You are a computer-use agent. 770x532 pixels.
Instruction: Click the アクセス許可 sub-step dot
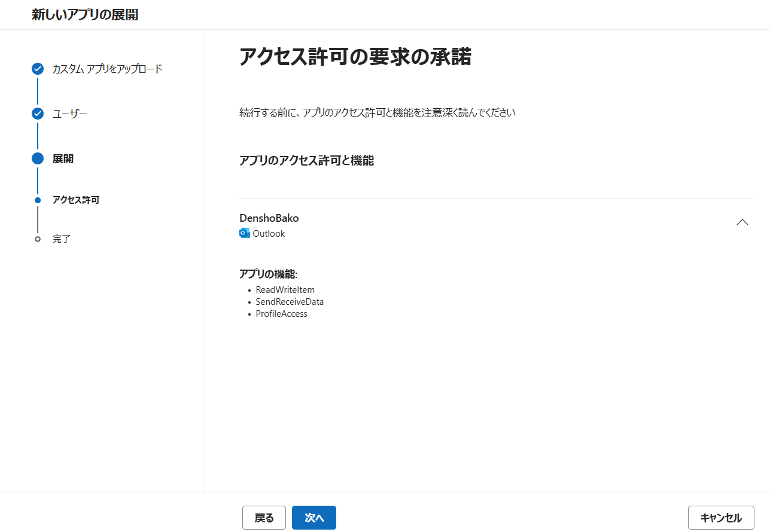point(38,200)
